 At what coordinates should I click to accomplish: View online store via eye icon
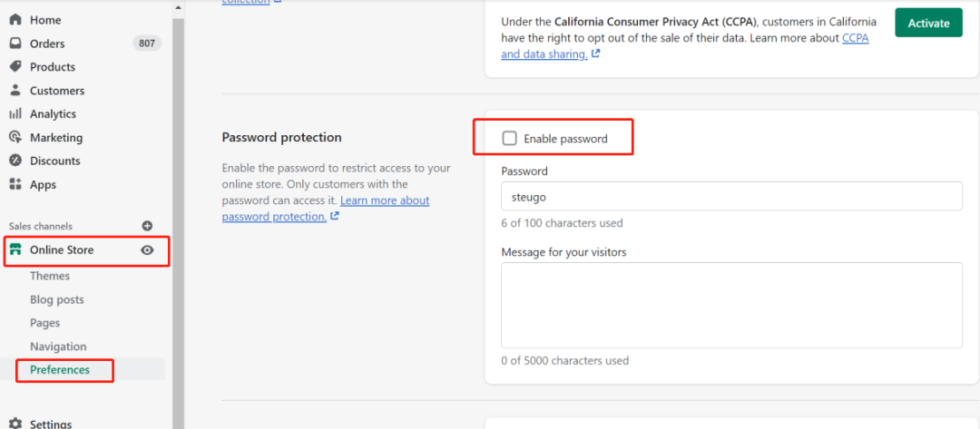(x=147, y=250)
